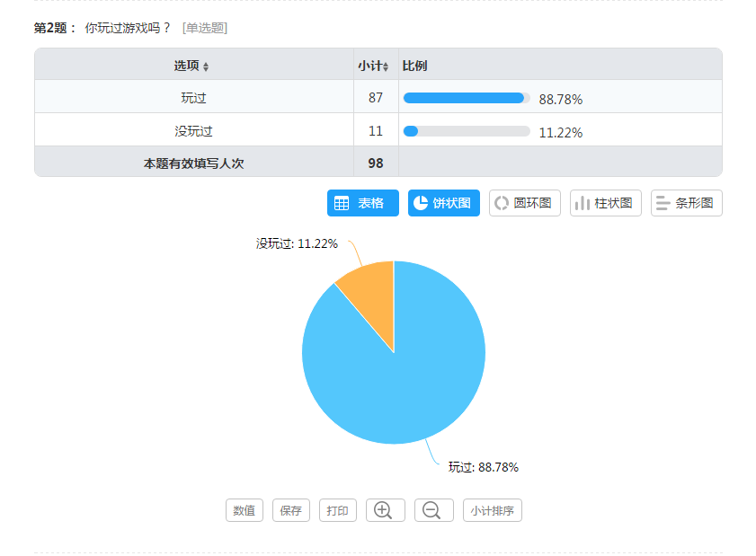Click the total 98 cell
Viewport: 756px width, 556px height.
click(376, 163)
